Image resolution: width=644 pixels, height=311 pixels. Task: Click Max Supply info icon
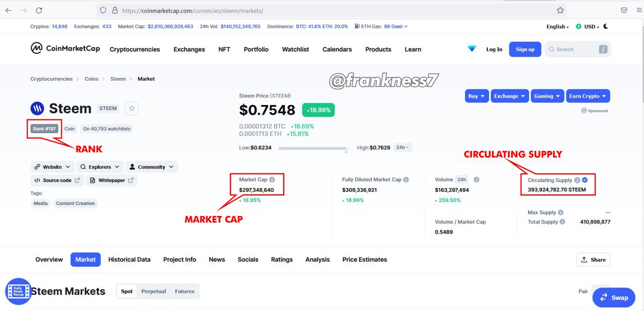click(560, 213)
